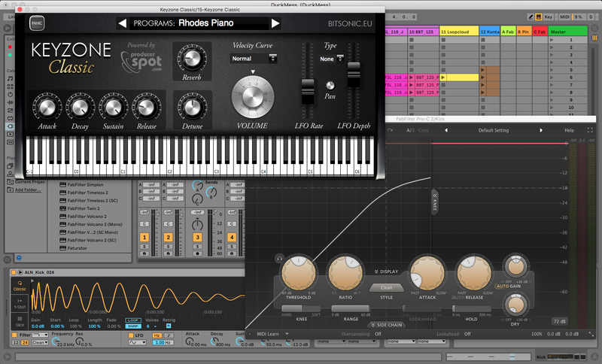Click the small Pan knob
This screenshot has height=364, width=602.
click(330, 85)
